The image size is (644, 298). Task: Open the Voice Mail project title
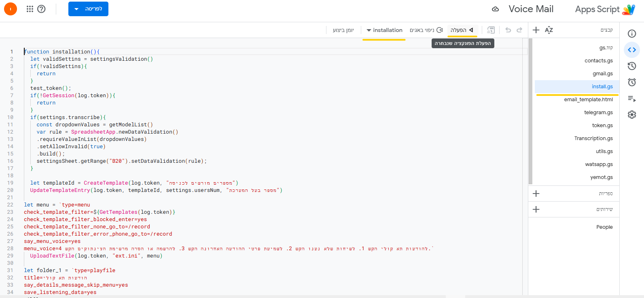(531, 9)
